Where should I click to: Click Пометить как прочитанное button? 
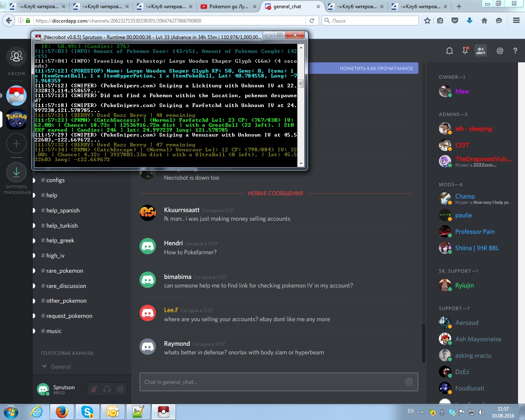pos(376,68)
